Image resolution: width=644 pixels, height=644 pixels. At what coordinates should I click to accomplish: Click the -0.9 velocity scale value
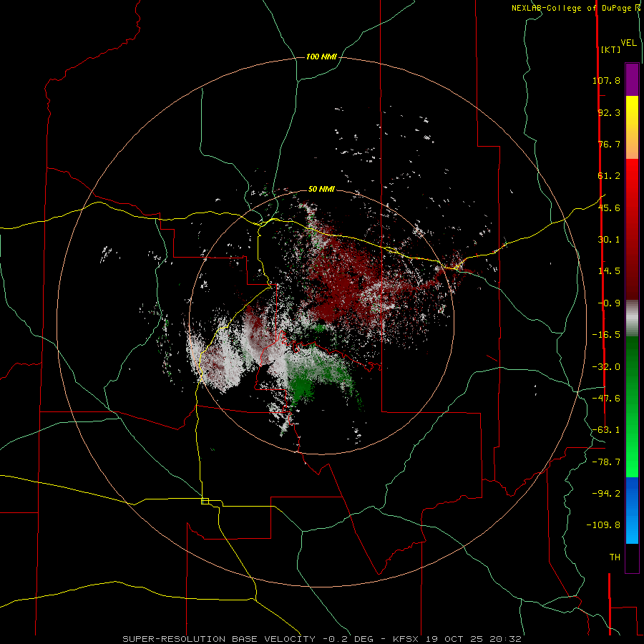pyautogui.click(x=609, y=303)
